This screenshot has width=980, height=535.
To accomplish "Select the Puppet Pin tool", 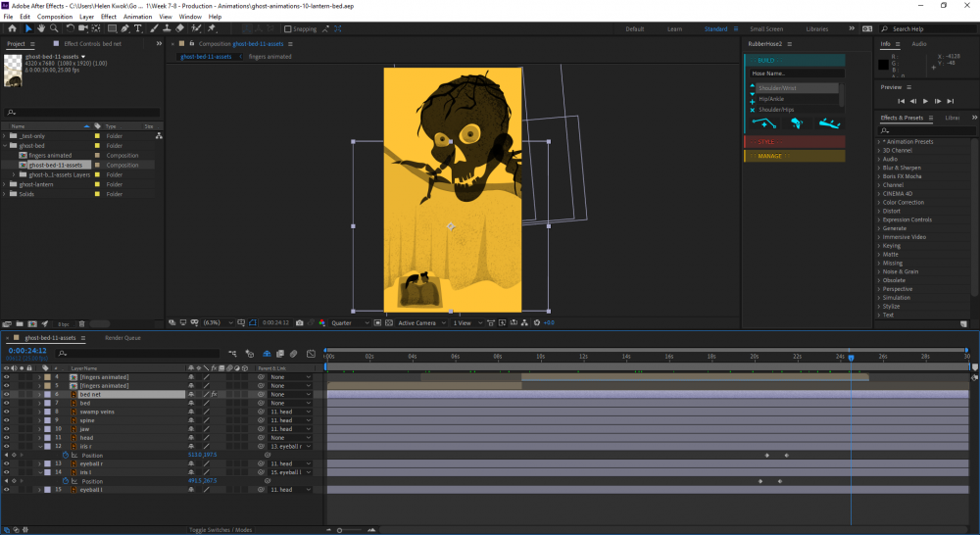I will pyautogui.click(x=212, y=28).
